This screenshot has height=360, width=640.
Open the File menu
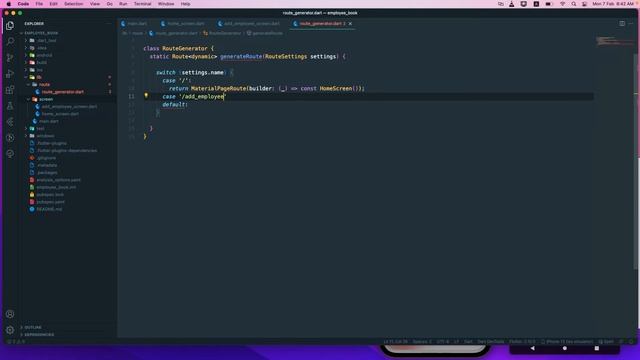coord(39,4)
